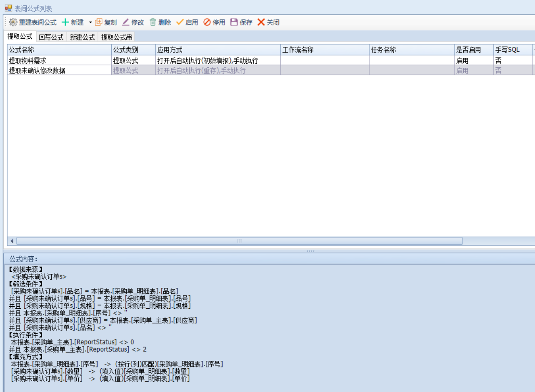Sort by the 公式名称 column header

coord(59,50)
